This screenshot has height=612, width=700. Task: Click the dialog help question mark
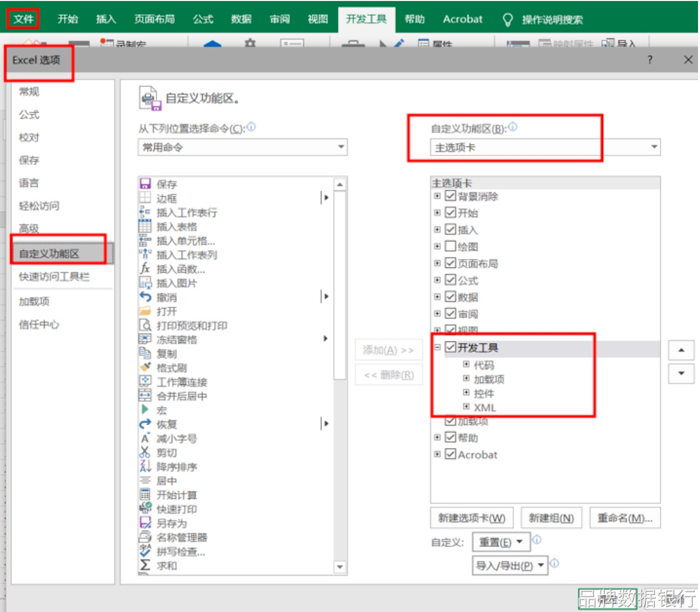click(650, 60)
